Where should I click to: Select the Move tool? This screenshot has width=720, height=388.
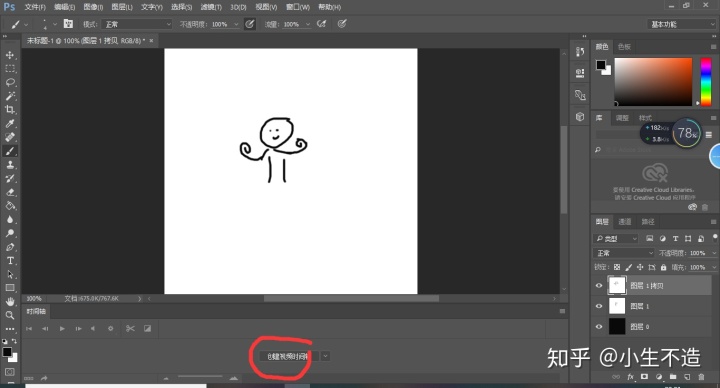pyautogui.click(x=10, y=55)
